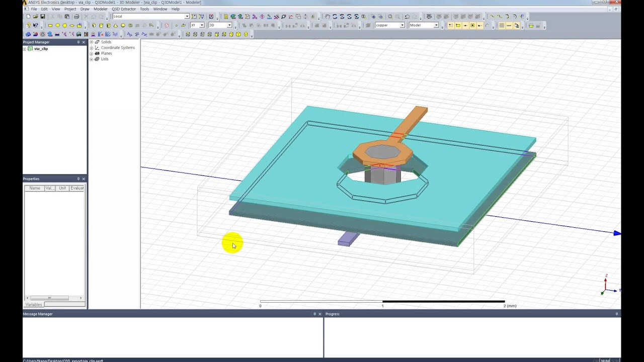Expand the Planes tree node
This screenshot has width=644, height=362.
(92, 53)
